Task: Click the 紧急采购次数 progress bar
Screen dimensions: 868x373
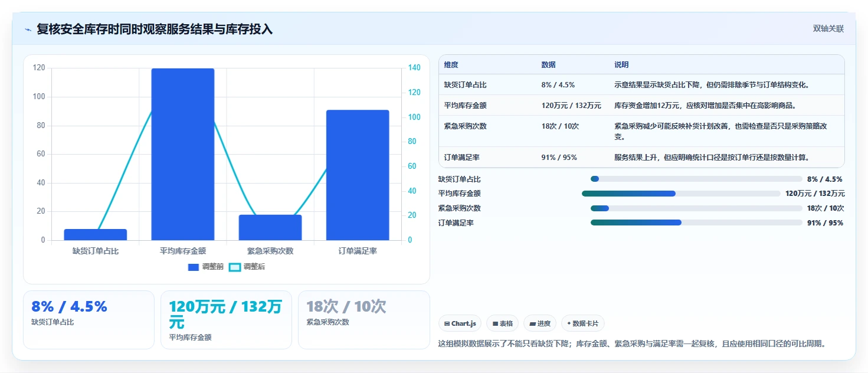Action: click(696, 208)
